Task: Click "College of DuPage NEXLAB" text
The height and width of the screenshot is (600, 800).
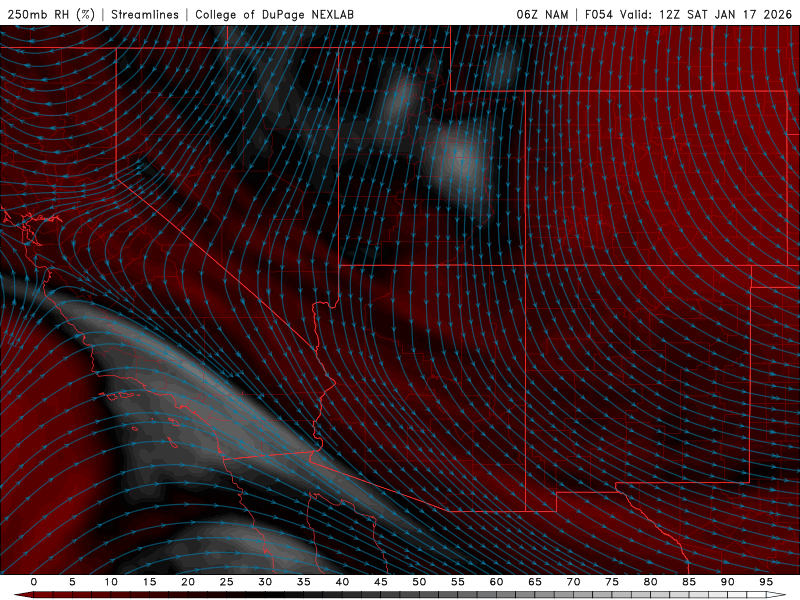Action: click(274, 14)
